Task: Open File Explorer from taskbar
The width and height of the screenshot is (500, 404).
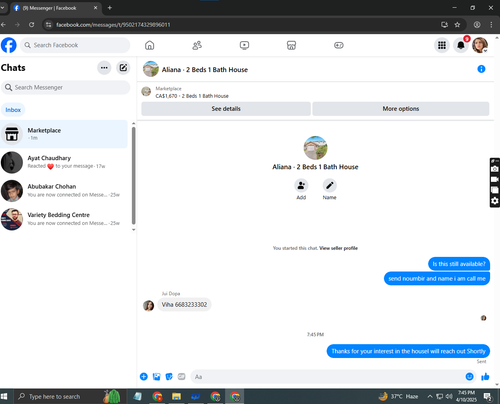Action: coord(176,396)
